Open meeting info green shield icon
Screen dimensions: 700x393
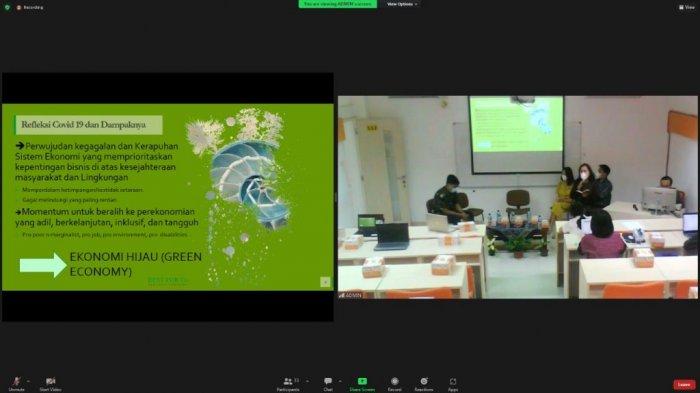tap(7, 7)
